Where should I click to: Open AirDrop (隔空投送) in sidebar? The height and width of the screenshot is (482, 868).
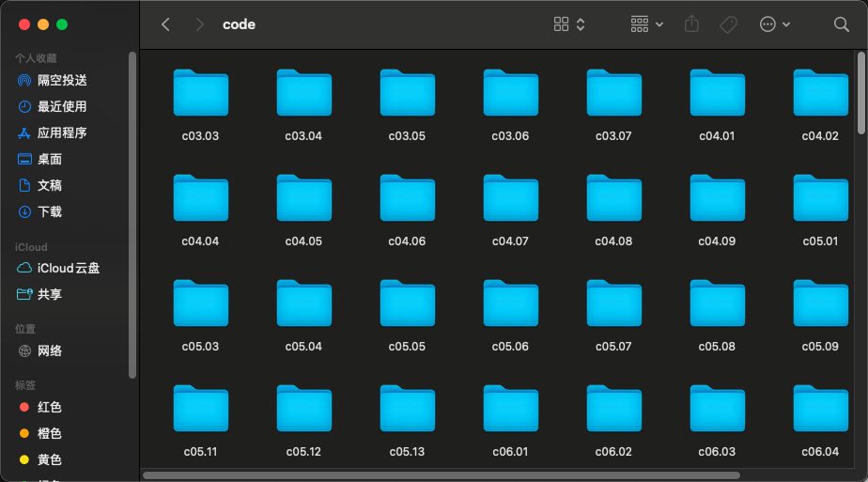(62, 81)
